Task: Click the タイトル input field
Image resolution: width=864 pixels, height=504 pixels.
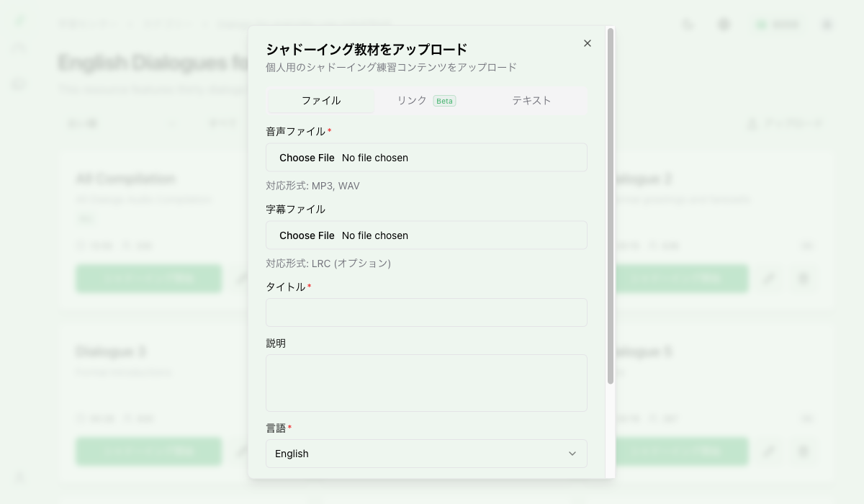Action: click(x=426, y=312)
